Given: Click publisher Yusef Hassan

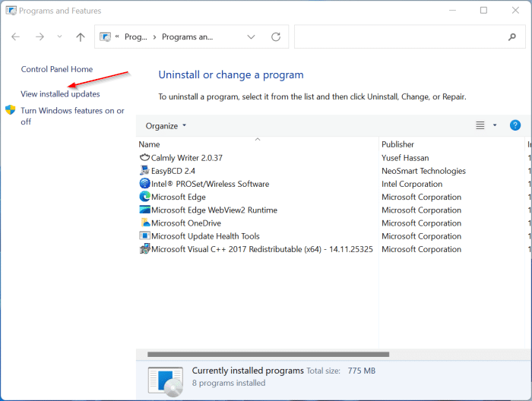Looking at the screenshot, I should (x=405, y=158).
